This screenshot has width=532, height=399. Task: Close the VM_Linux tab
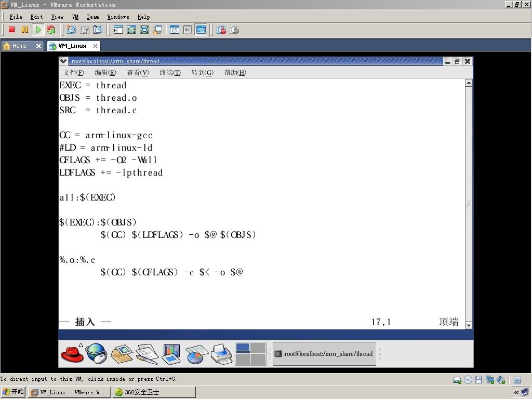96,46
